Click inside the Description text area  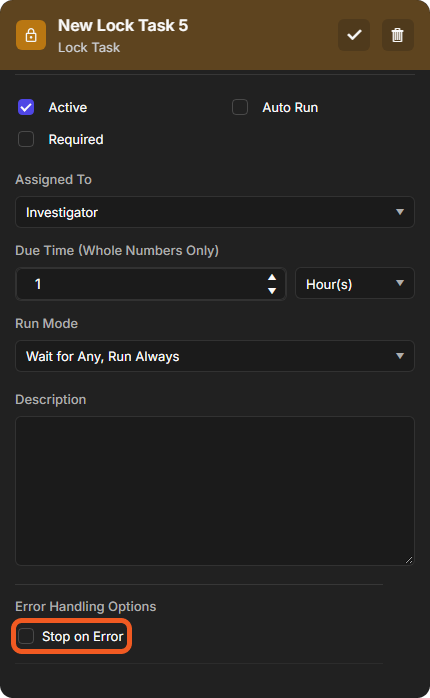coord(215,491)
